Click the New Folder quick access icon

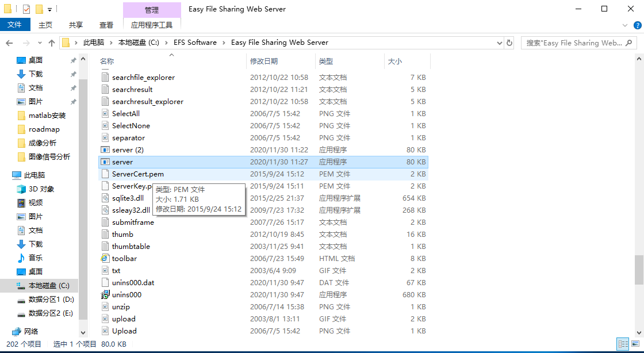(40, 9)
